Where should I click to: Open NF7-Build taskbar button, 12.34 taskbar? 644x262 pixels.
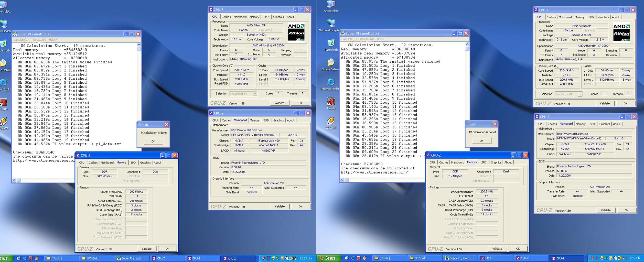tap(425, 258)
